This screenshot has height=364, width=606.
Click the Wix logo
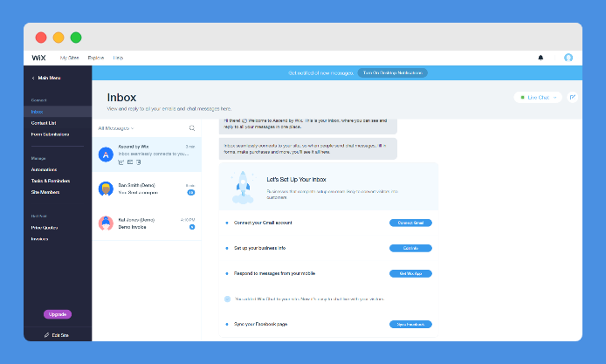(38, 58)
